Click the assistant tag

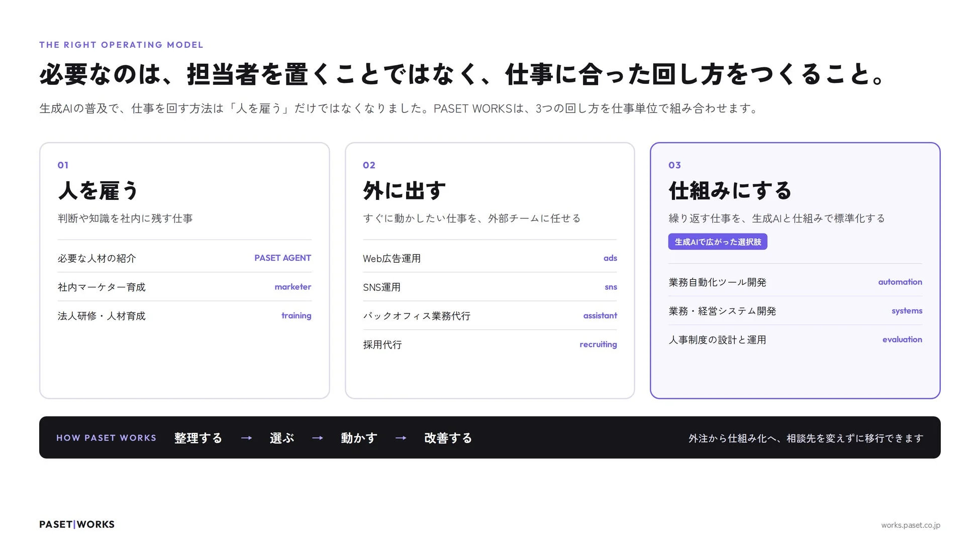tap(600, 315)
